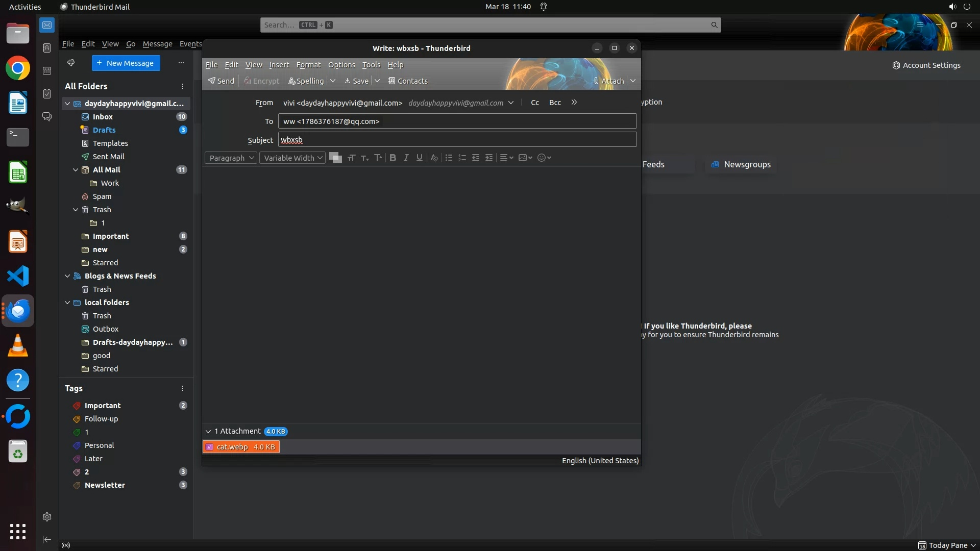Toggle underline text formatting
This screenshot has width=980, height=551.
click(x=420, y=158)
